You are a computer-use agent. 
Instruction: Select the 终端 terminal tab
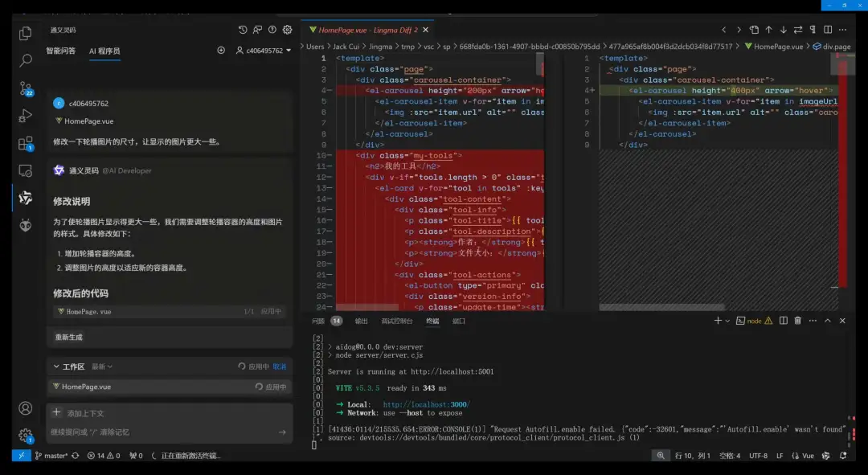432,321
